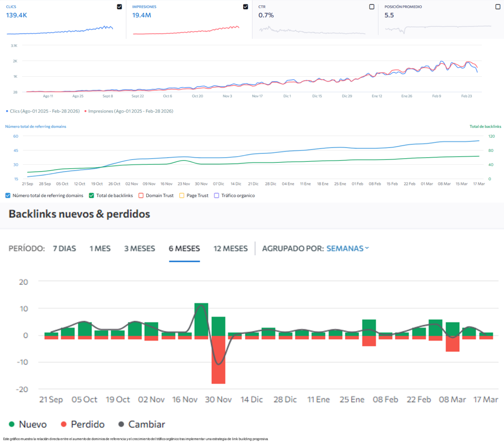Select the 7 DIAS period tab

coord(64,248)
